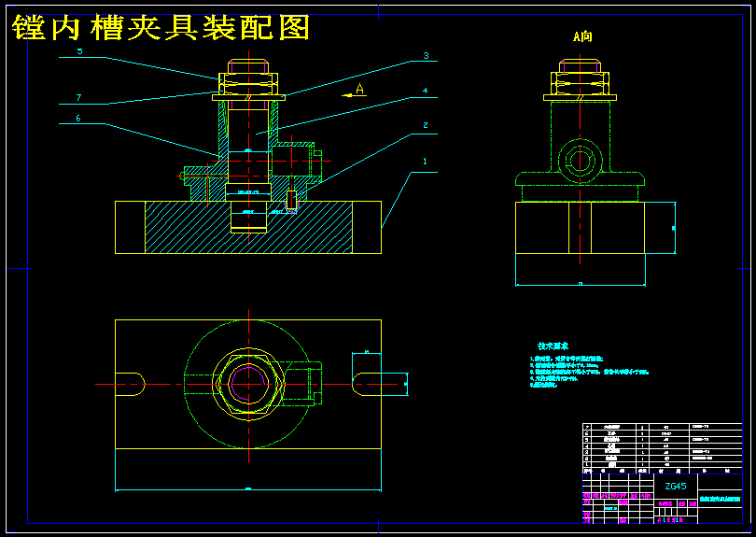The height and width of the screenshot is (537, 756).
Task: Click part balloon number 6
Action: (x=78, y=118)
